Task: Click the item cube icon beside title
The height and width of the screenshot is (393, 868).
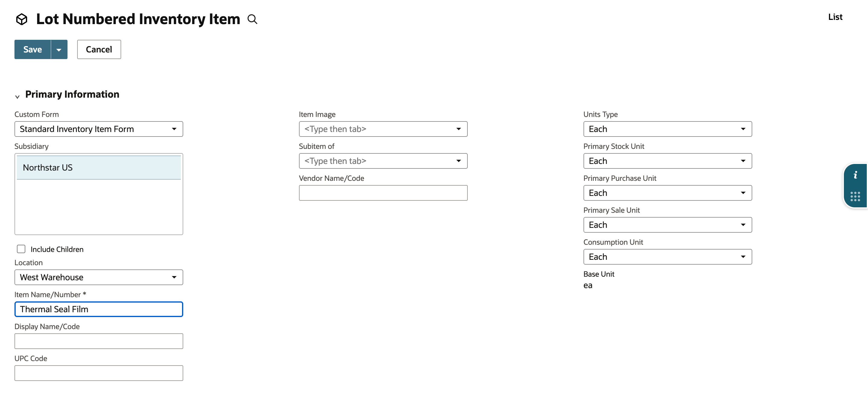Action: [x=22, y=19]
